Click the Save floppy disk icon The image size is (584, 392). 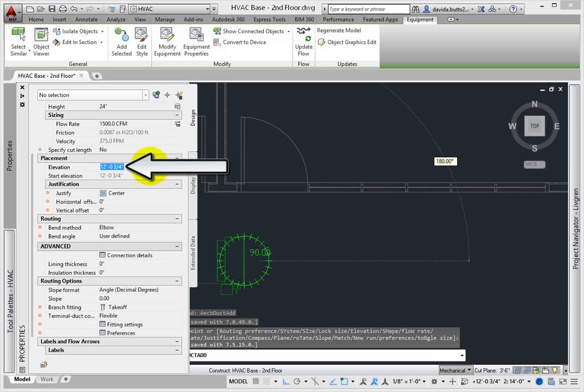click(52, 9)
